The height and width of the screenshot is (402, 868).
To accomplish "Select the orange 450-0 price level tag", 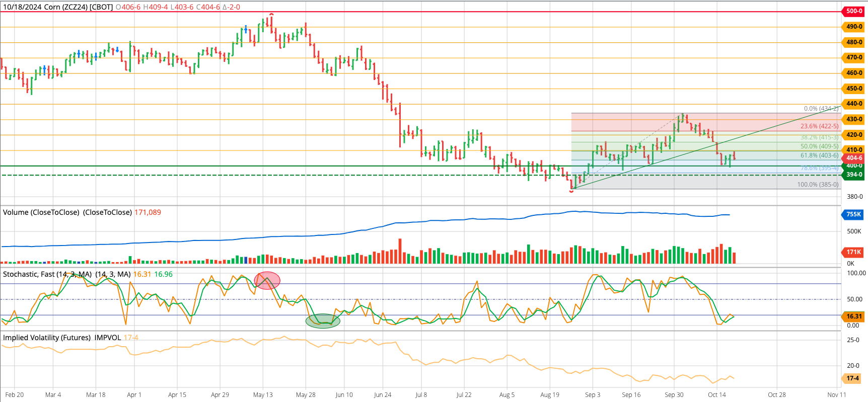I will coord(853,89).
